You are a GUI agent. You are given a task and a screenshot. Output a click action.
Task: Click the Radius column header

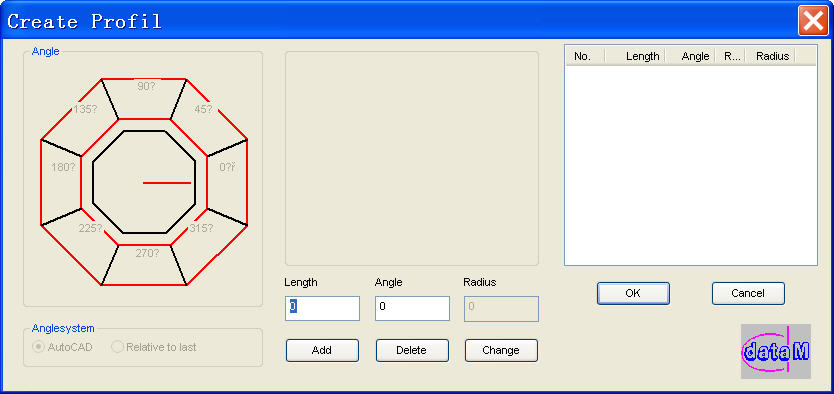(x=770, y=56)
